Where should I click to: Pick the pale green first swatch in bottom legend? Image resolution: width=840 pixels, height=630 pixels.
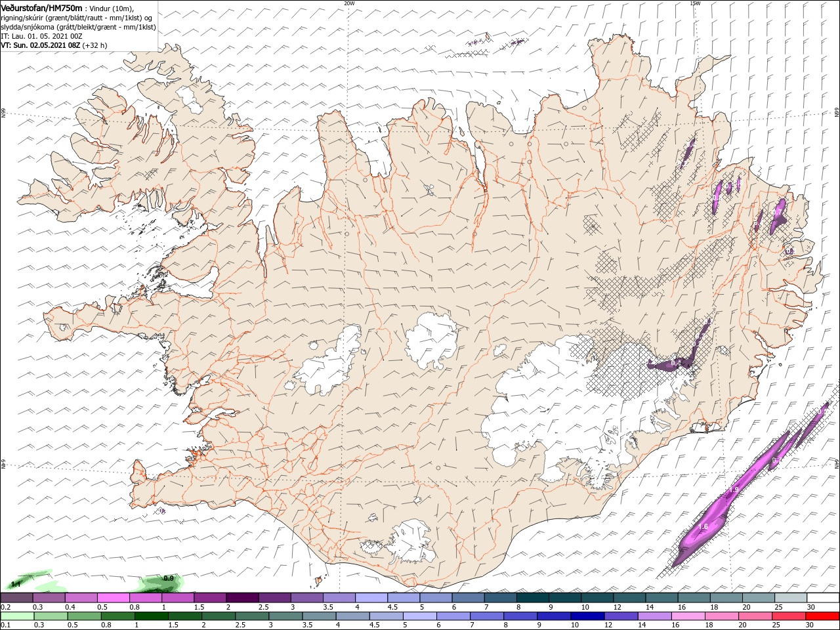click(x=17, y=616)
